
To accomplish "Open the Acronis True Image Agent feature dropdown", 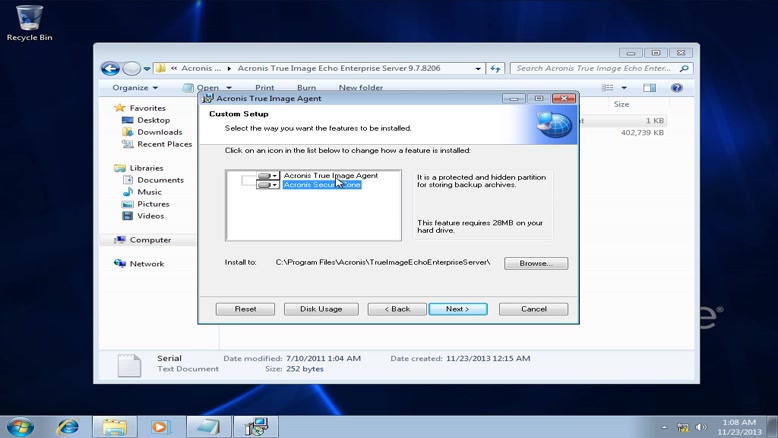I will [x=268, y=176].
